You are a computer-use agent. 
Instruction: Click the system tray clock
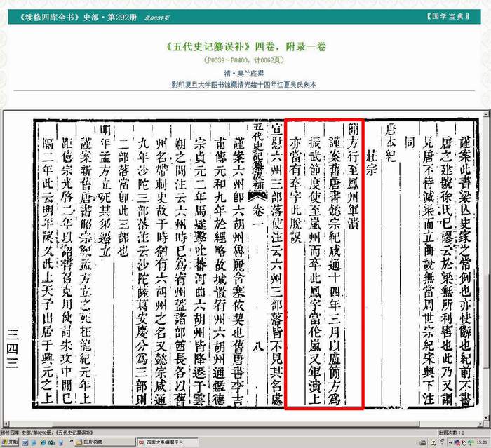coord(479,442)
